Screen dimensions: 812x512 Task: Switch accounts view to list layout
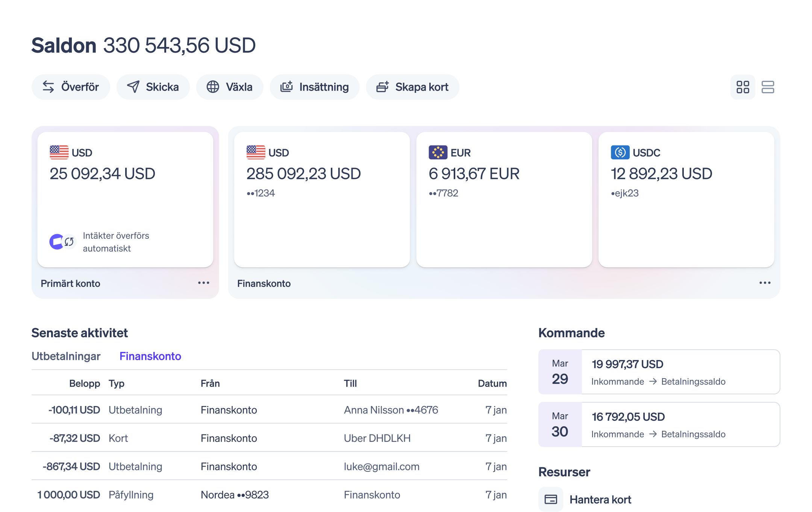point(768,87)
